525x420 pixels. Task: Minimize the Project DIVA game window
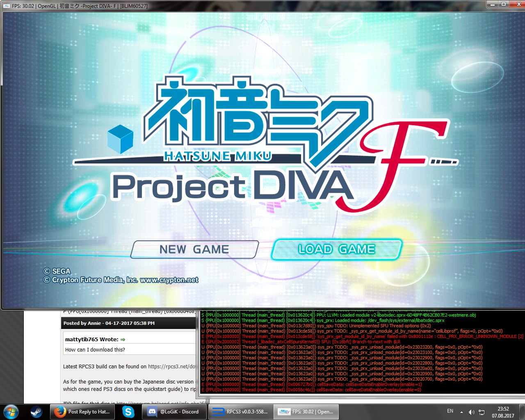click(x=492, y=4)
